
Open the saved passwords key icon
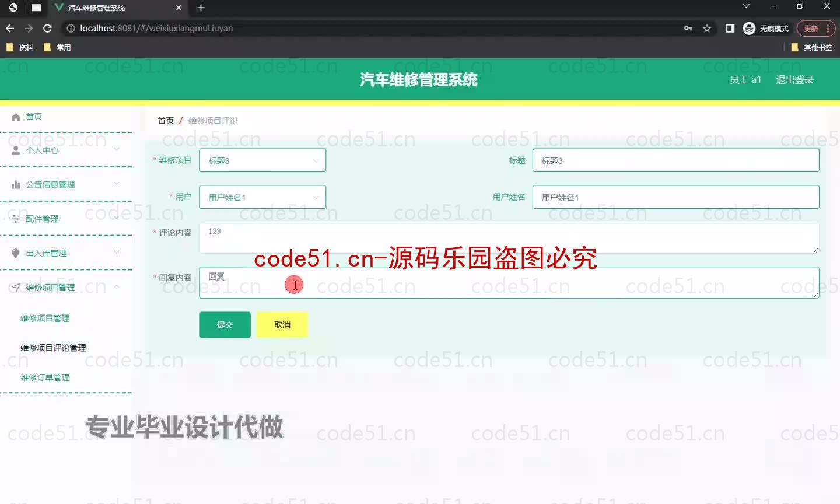pos(688,28)
